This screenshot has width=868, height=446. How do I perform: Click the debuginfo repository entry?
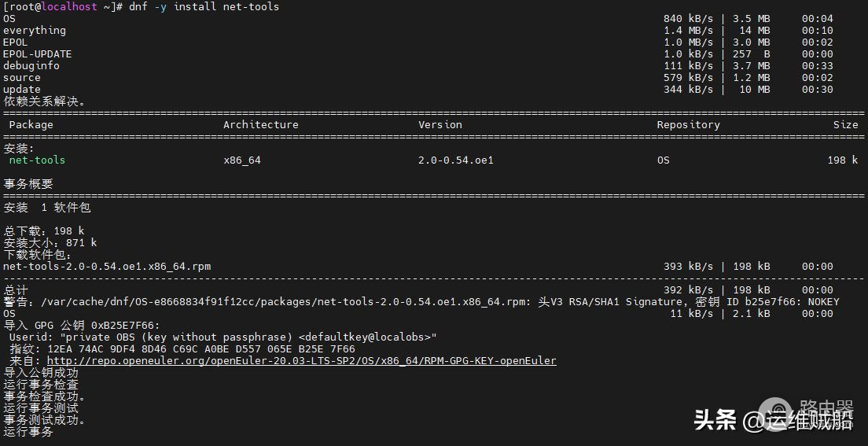(31, 66)
